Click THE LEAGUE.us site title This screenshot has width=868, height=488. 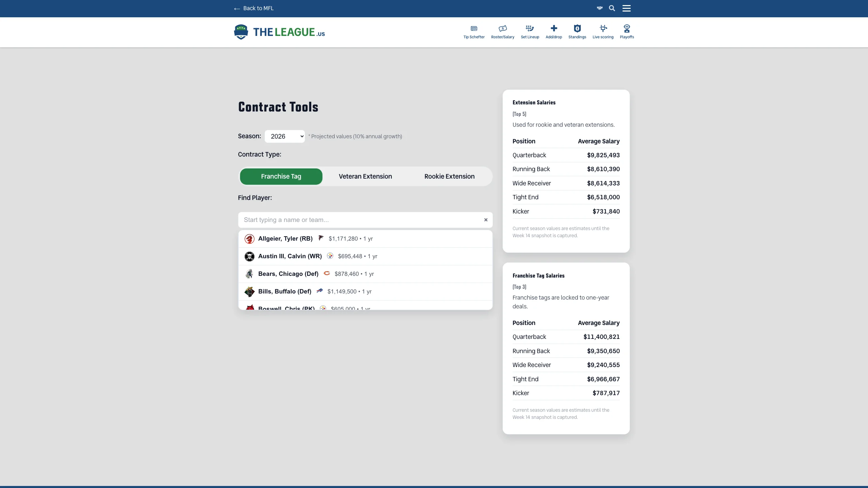click(x=289, y=32)
